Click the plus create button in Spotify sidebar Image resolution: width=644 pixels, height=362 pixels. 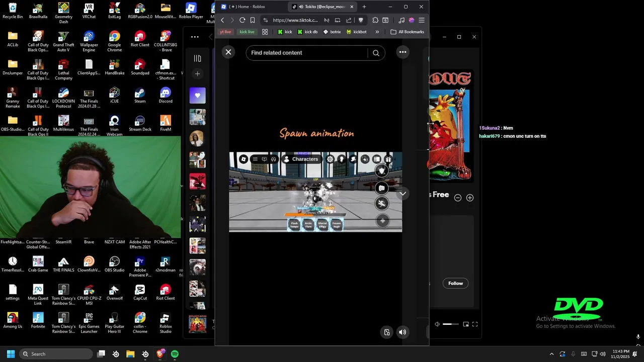click(197, 74)
